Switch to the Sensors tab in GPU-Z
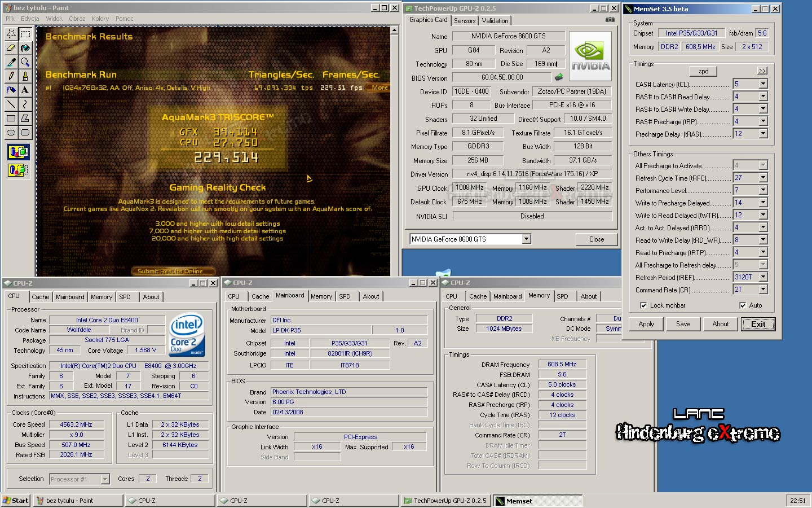The width and height of the screenshot is (812, 508). [x=465, y=21]
